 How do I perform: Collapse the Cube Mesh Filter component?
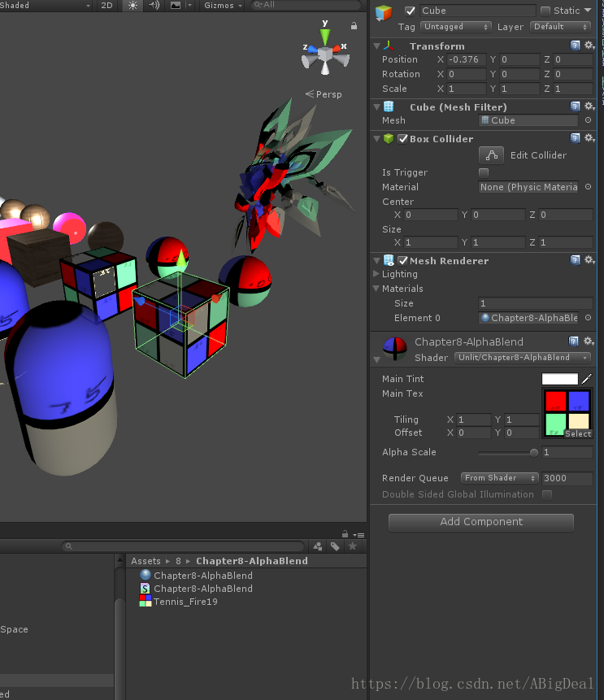(376, 107)
